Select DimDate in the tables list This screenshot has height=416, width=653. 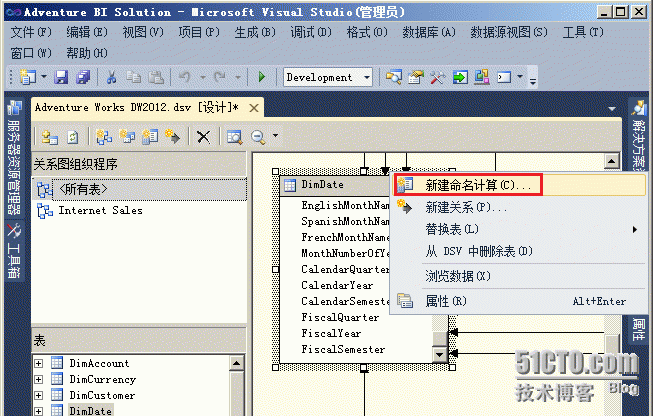click(90, 411)
